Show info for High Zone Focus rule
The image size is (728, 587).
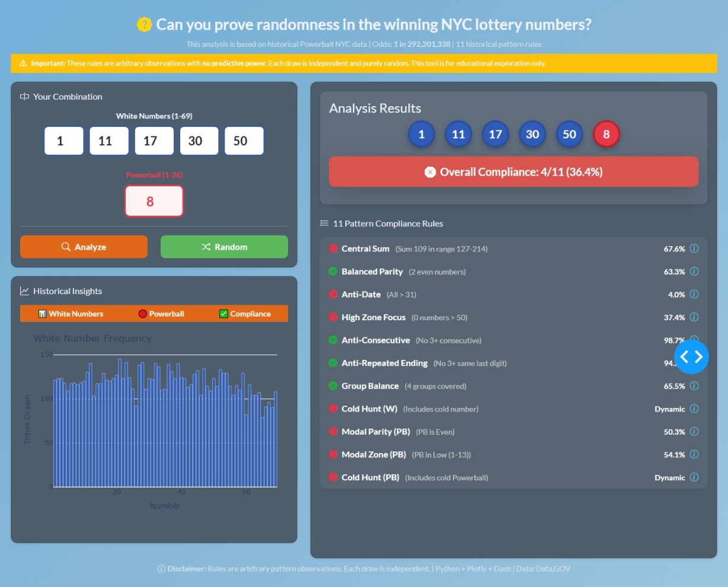coord(694,317)
